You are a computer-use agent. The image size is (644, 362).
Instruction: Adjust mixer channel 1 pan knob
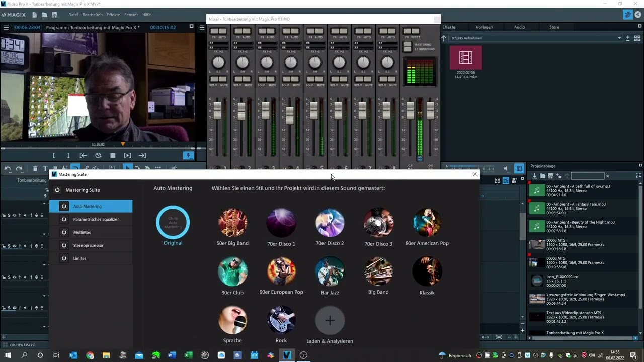click(x=218, y=62)
